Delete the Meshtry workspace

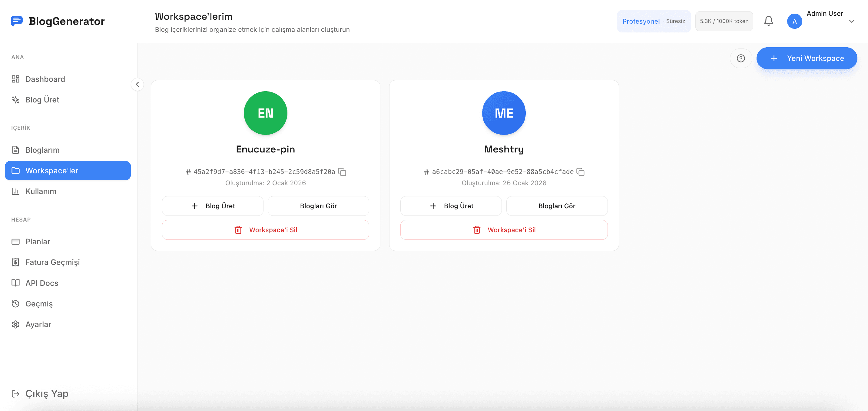pyautogui.click(x=503, y=230)
